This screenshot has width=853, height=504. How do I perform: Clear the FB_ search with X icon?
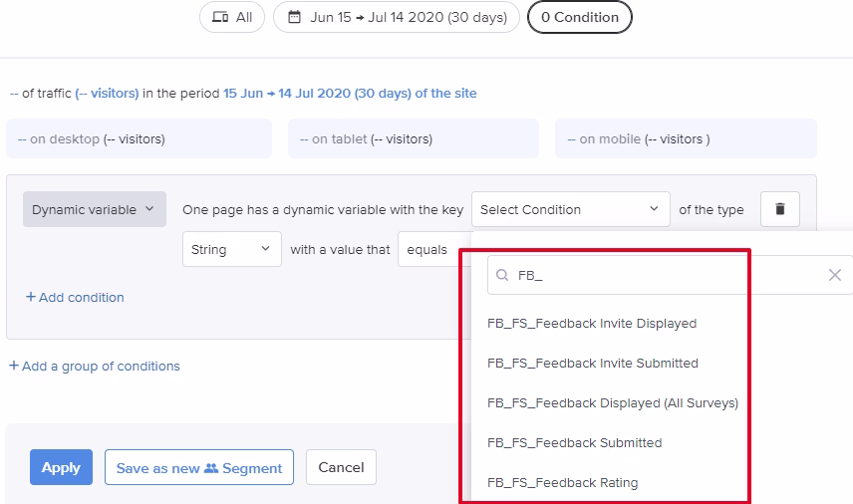[x=834, y=275]
